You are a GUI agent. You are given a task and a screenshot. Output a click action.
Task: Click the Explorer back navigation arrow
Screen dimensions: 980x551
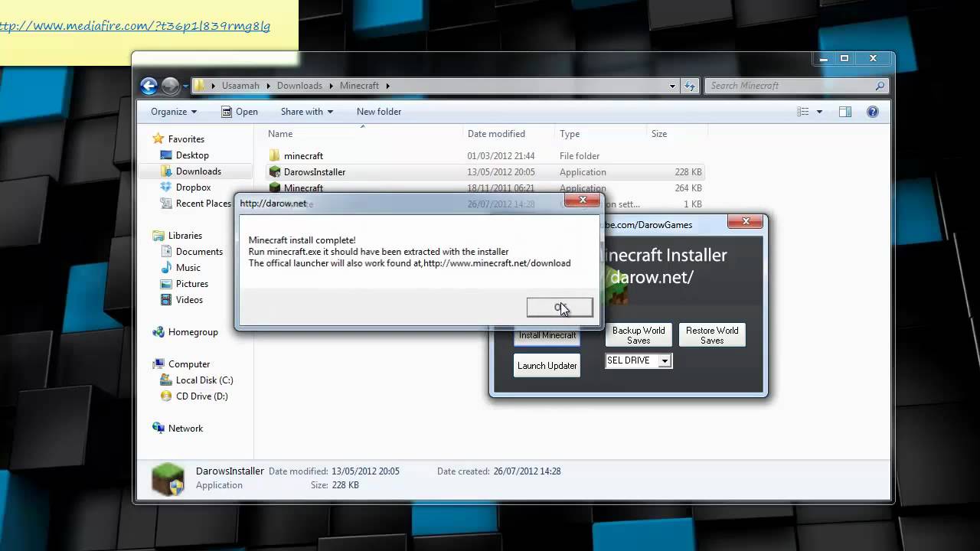149,86
